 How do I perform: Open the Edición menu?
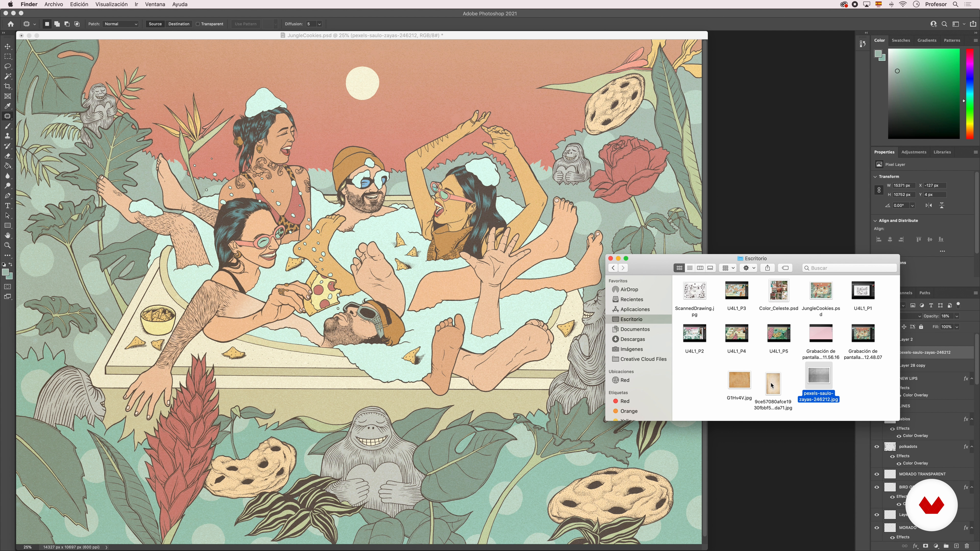pos(79,4)
